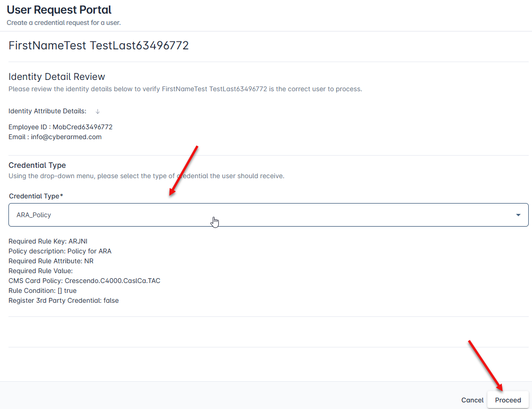Click the large FirstNameTest TestLast63496772 heading
The height and width of the screenshot is (409, 532).
pyautogui.click(x=99, y=46)
